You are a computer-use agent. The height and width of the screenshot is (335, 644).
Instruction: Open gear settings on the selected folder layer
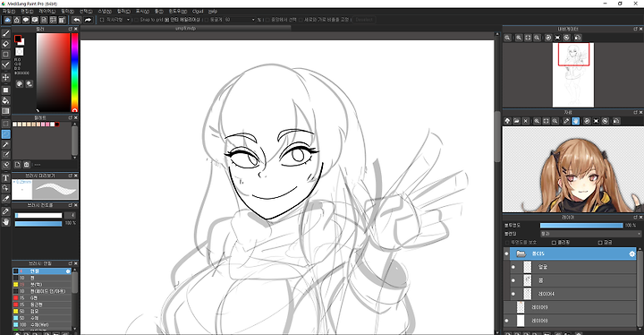pyautogui.click(x=632, y=253)
